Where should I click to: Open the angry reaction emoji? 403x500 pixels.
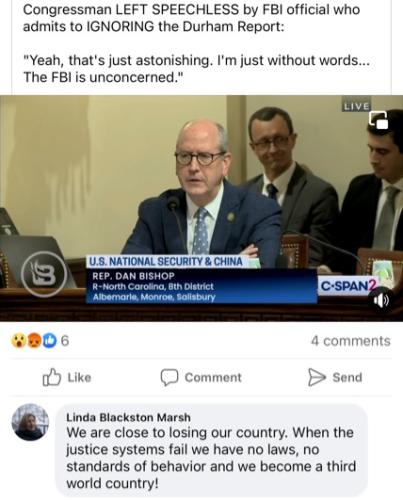(34, 340)
